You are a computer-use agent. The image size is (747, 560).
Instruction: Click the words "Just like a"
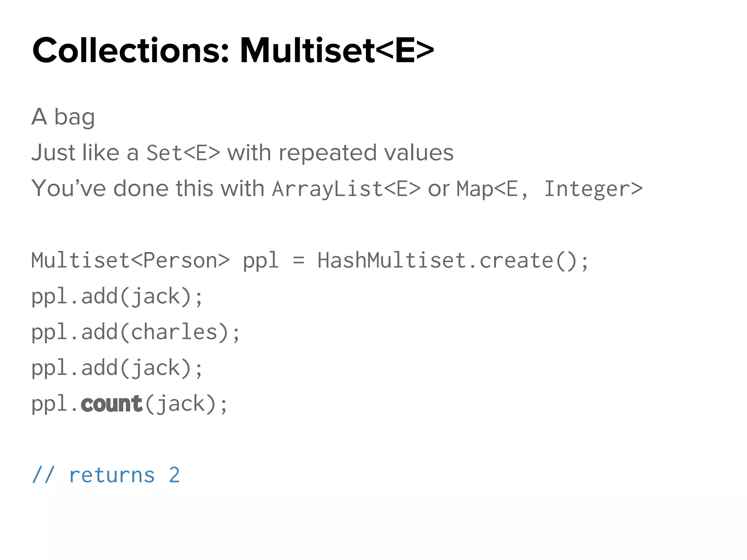click(85, 152)
